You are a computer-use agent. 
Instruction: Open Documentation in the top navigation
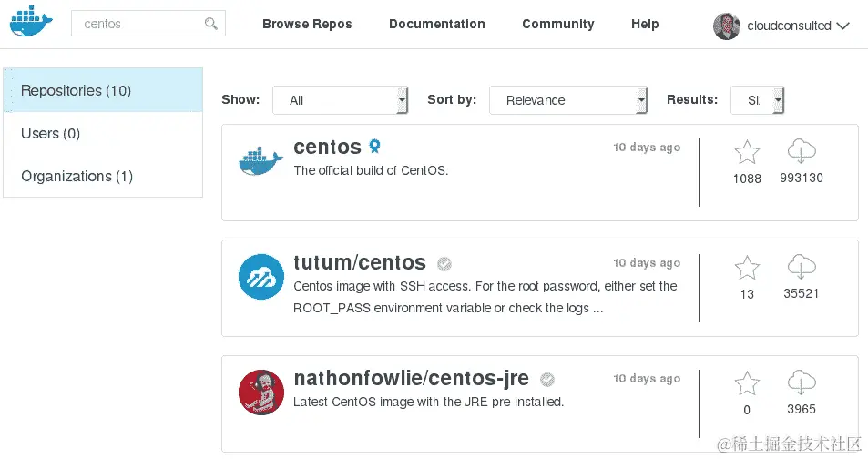click(437, 24)
